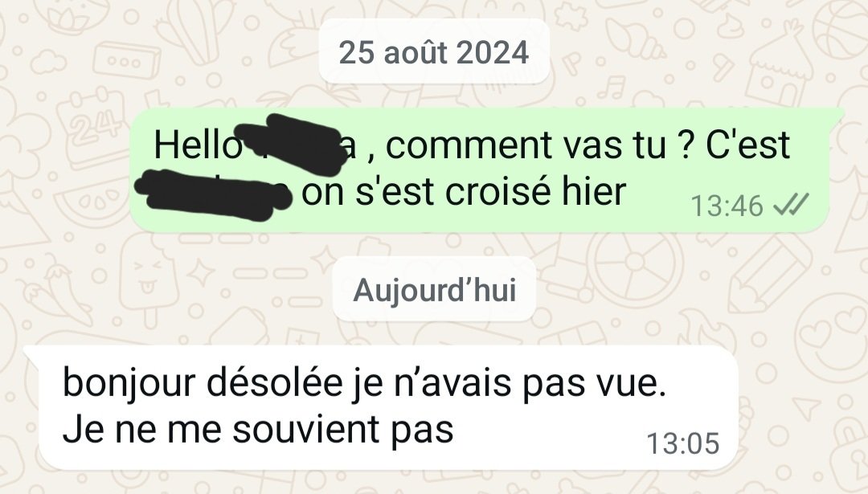Image resolution: width=868 pixels, height=494 pixels.
Task: Click the heart-eyes emoji wallpaper doodle
Action: pyautogui.click(x=832, y=337)
